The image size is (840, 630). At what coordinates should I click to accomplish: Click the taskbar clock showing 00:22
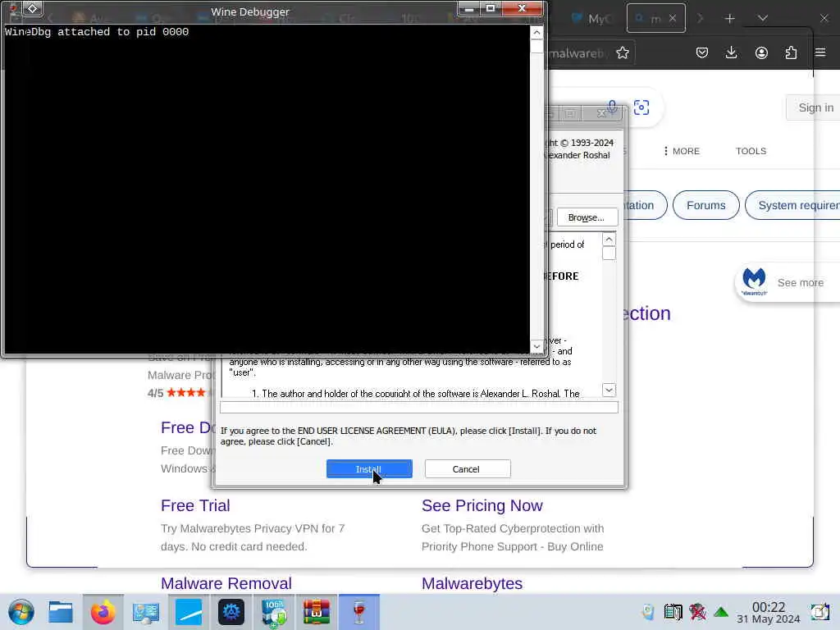(769, 612)
